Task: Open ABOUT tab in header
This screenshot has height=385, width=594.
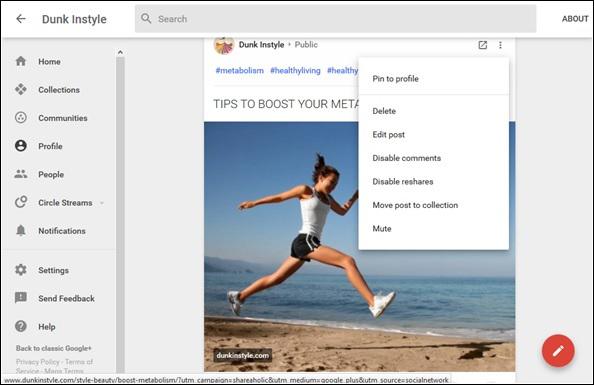Action: (575, 19)
